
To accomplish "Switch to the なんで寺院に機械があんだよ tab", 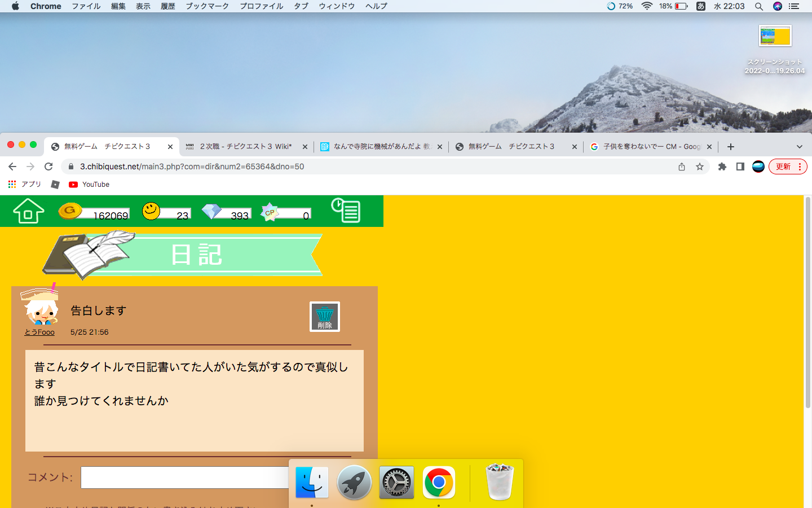I will point(382,146).
